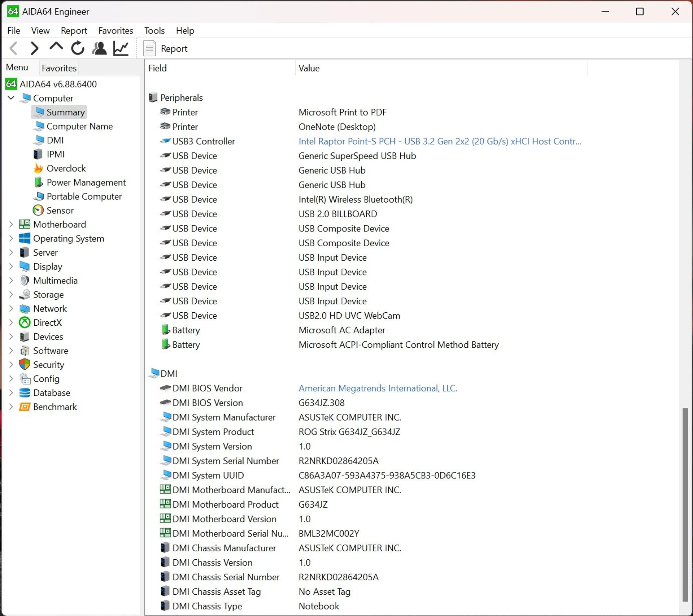This screenshot has width=693, height=616.
Task: Click the vertical scrollbar thumb
Action: click(685, 504)
